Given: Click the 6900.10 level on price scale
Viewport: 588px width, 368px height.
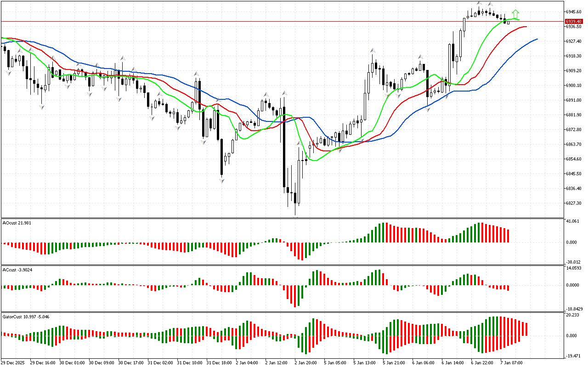Looking at the screenshot, I should [574, 85].
